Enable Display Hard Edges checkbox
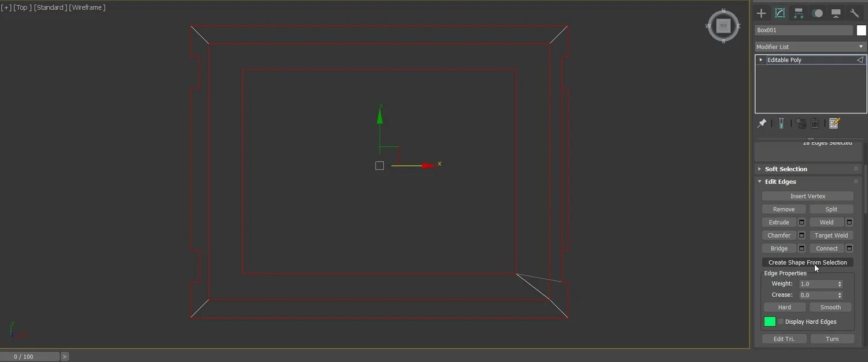This screenshot has height=362, width=868. (x=781, y=322)
